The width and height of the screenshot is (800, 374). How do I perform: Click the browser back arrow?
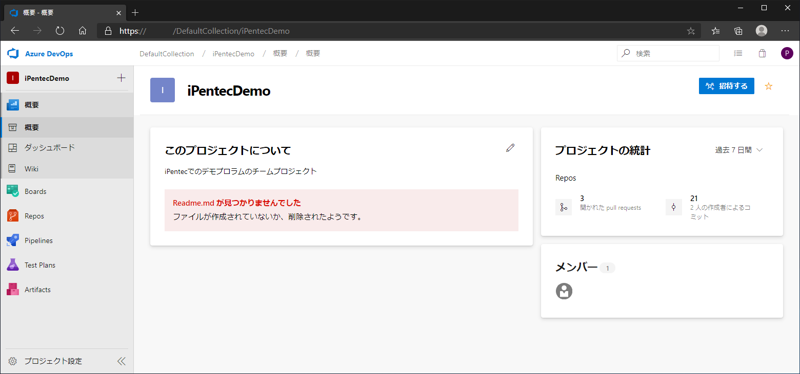pyautogui.click(x=15, y=31)
